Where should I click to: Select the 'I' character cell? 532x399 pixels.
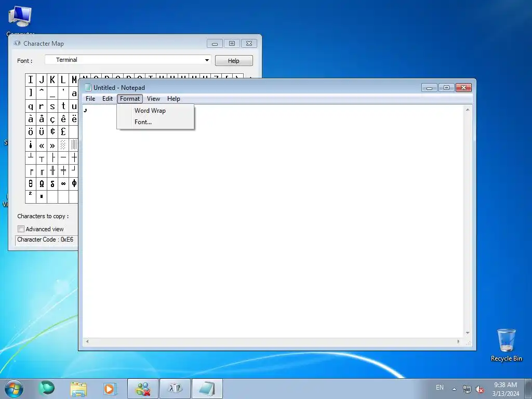pos(31,79)
